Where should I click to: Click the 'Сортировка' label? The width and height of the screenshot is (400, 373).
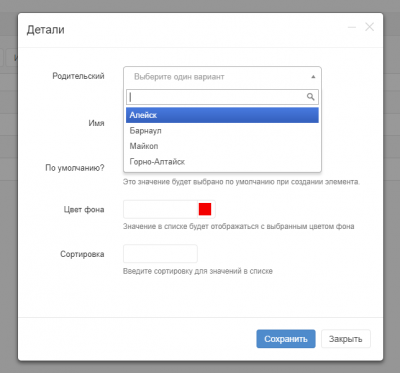(82, 254)
